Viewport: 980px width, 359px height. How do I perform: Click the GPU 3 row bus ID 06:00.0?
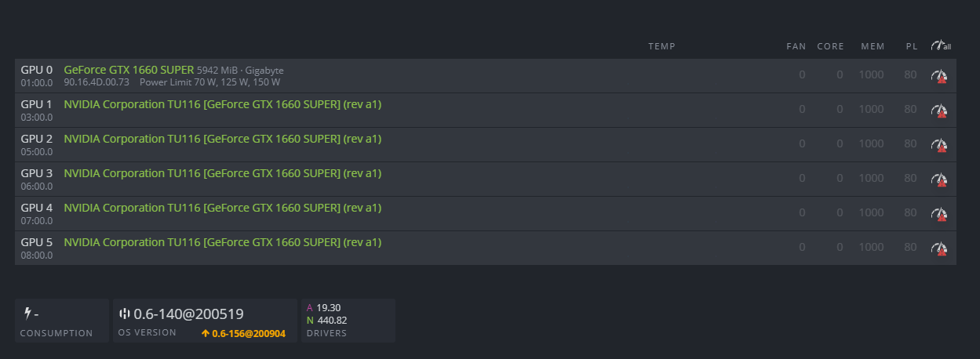37,186
